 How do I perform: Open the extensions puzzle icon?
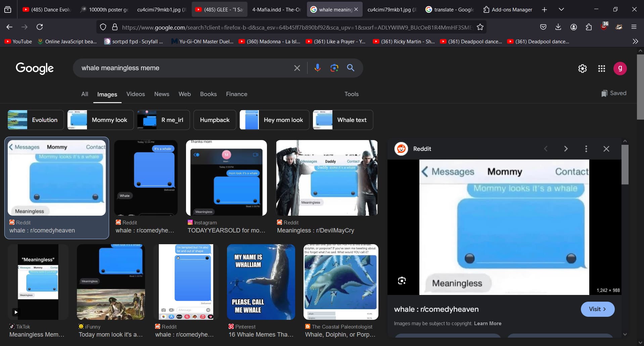[x=589, y=27]
